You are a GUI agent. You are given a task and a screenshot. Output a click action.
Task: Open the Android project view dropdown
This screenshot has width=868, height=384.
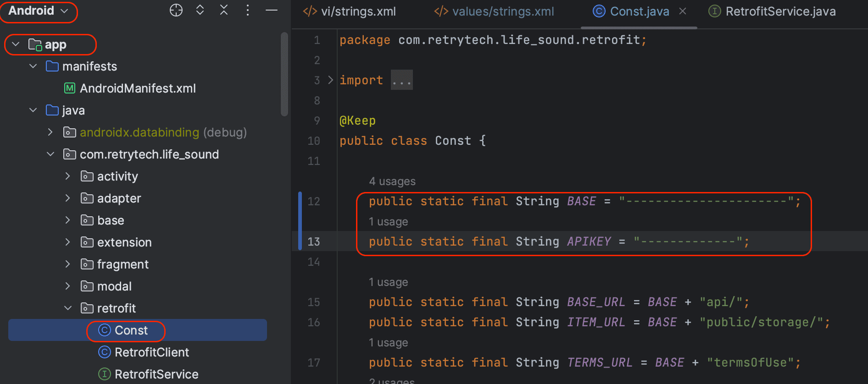click(39, 11)
